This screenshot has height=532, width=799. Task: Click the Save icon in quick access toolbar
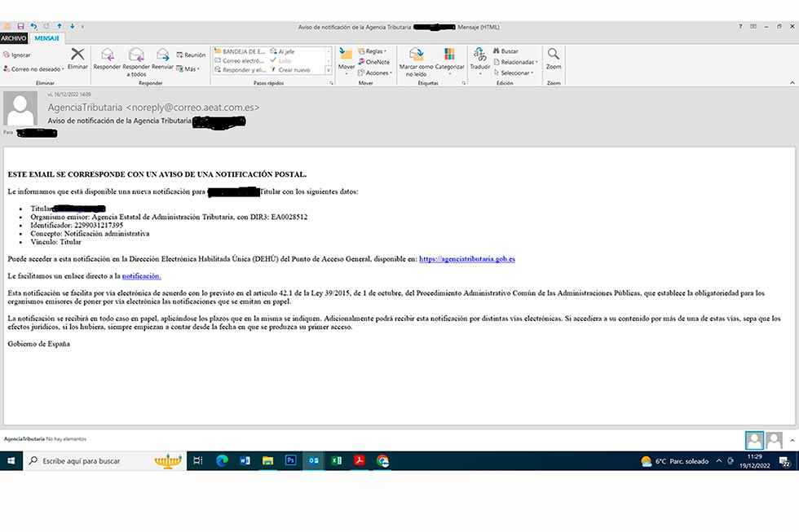pyautogui.click(x=21, y=26)
